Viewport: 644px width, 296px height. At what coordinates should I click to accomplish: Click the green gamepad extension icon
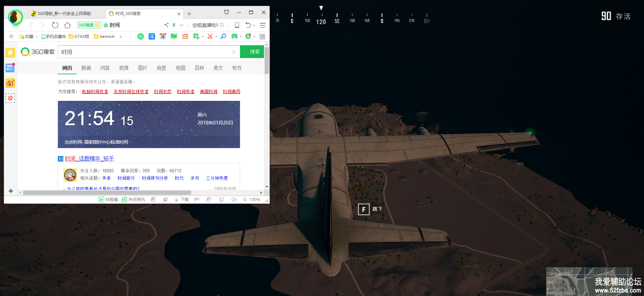[x=234, y=37]
